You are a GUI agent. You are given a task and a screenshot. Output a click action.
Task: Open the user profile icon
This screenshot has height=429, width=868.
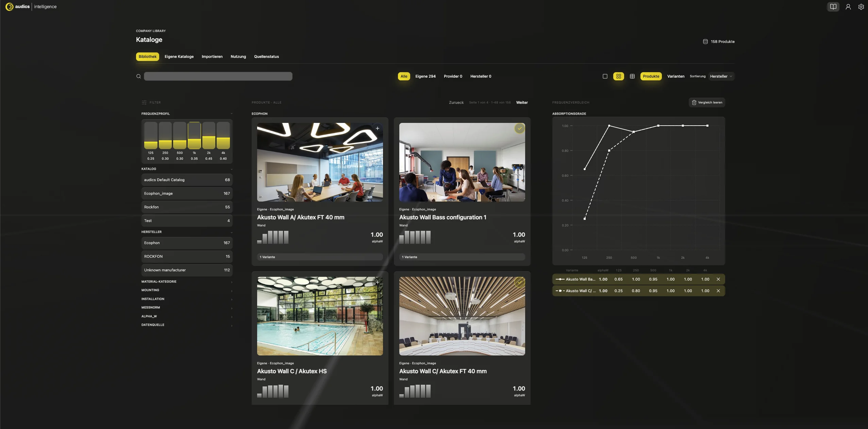tap(848, 7)
